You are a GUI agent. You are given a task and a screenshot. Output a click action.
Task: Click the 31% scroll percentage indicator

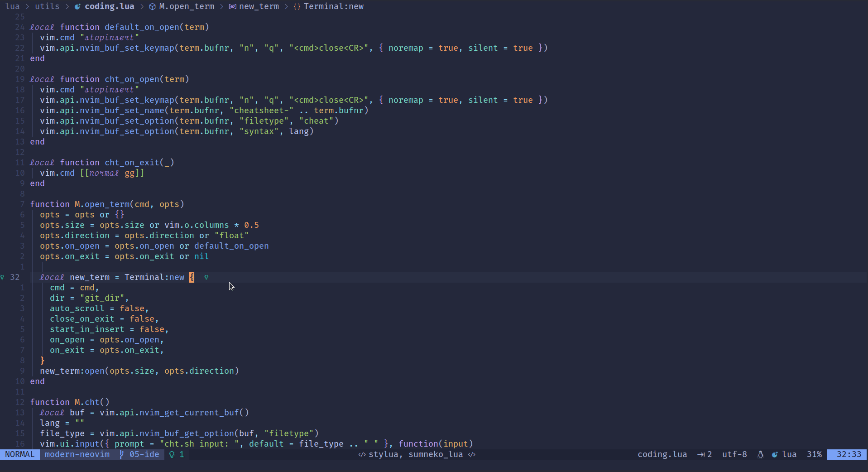(814, 454)
